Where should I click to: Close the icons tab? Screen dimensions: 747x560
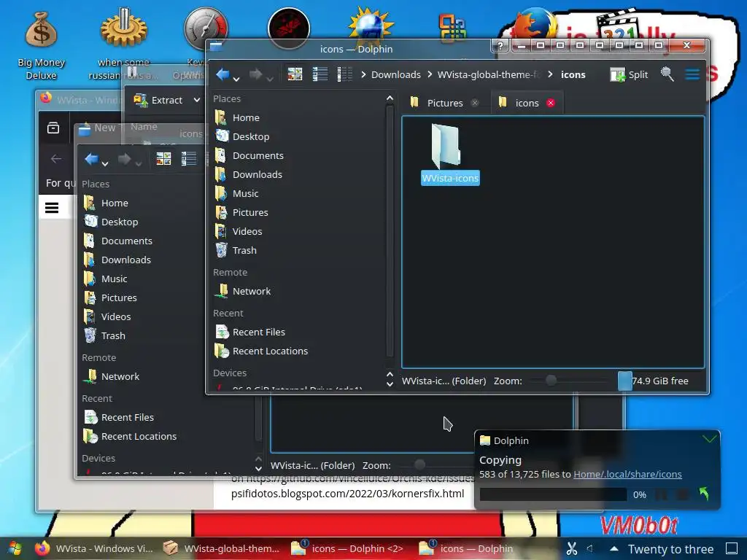[x=551, y=103]
